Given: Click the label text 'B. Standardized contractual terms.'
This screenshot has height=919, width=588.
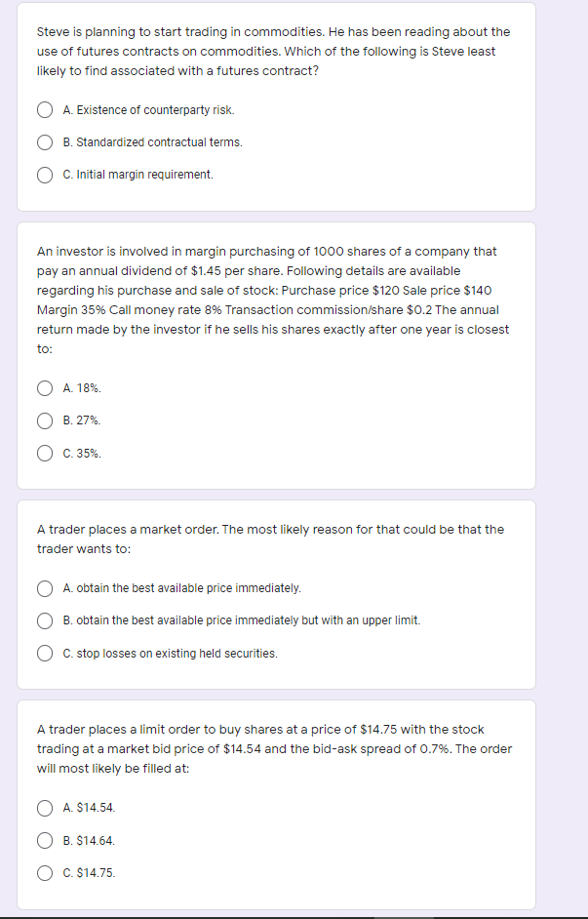Looking at the screenshot, I should [152, 142].
